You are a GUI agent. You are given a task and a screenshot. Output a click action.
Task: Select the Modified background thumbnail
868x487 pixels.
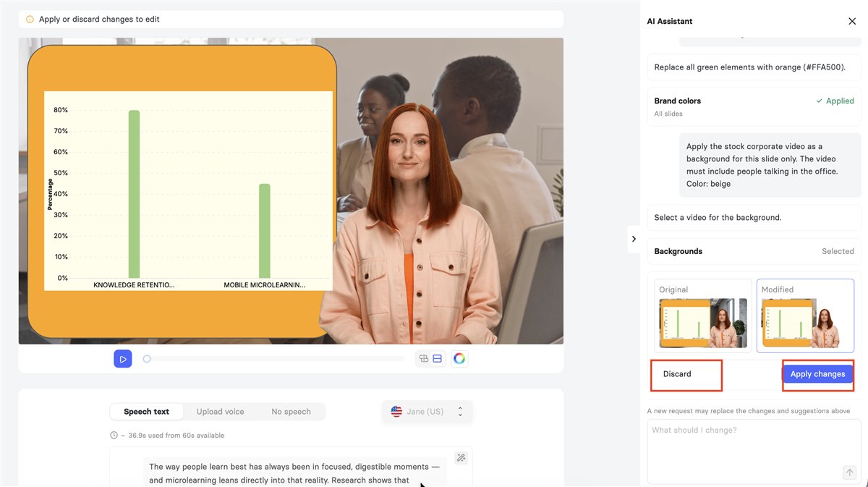pos(805,316)
